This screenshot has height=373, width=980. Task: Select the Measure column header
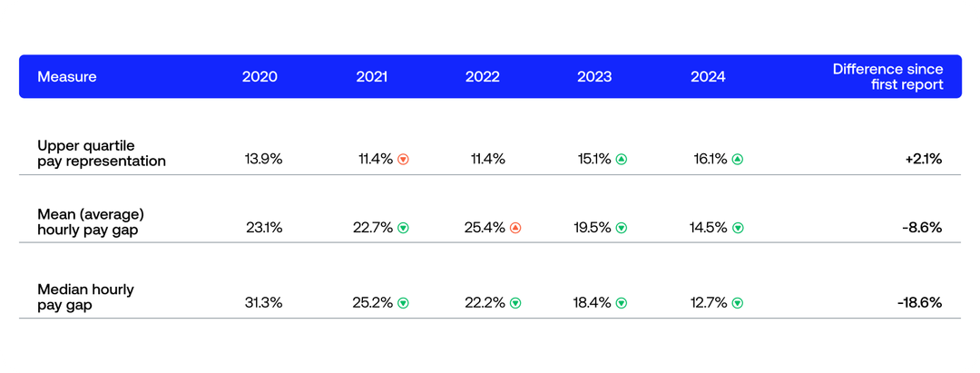coord(66,77)
